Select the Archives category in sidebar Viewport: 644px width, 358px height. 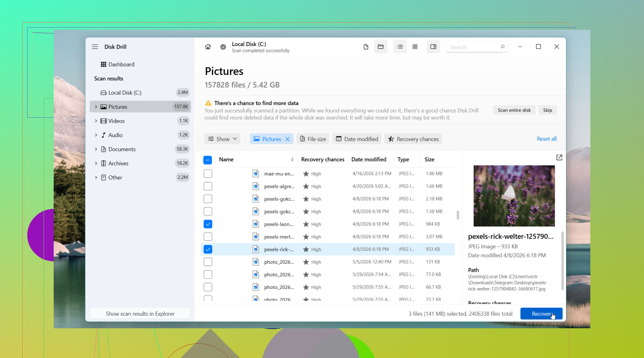click(140, 163)
